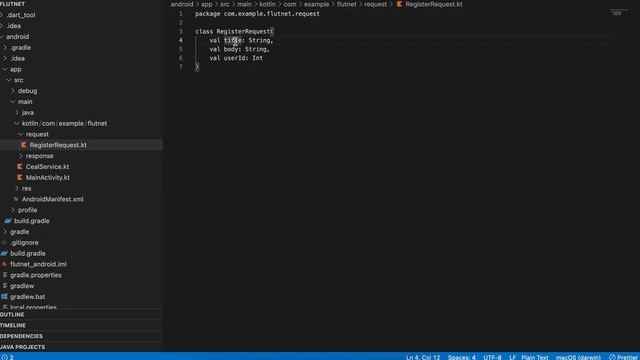Open gradle.properties file
The height and width of the screenshot is (360, 640).
36,275
